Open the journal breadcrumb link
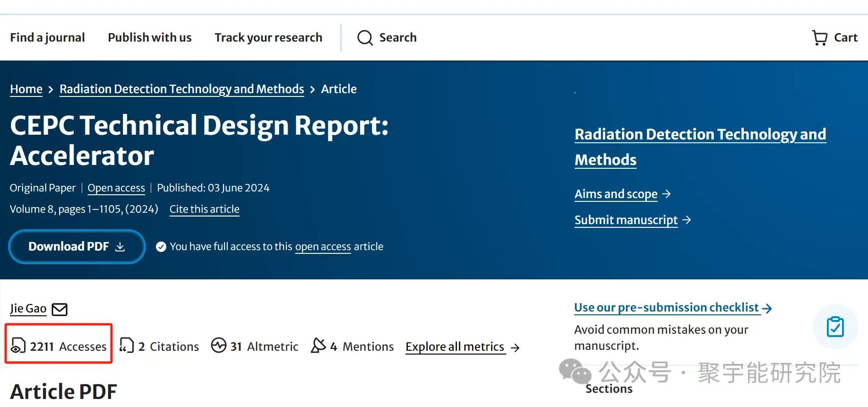868x407 pixels. tap(181, 89)
